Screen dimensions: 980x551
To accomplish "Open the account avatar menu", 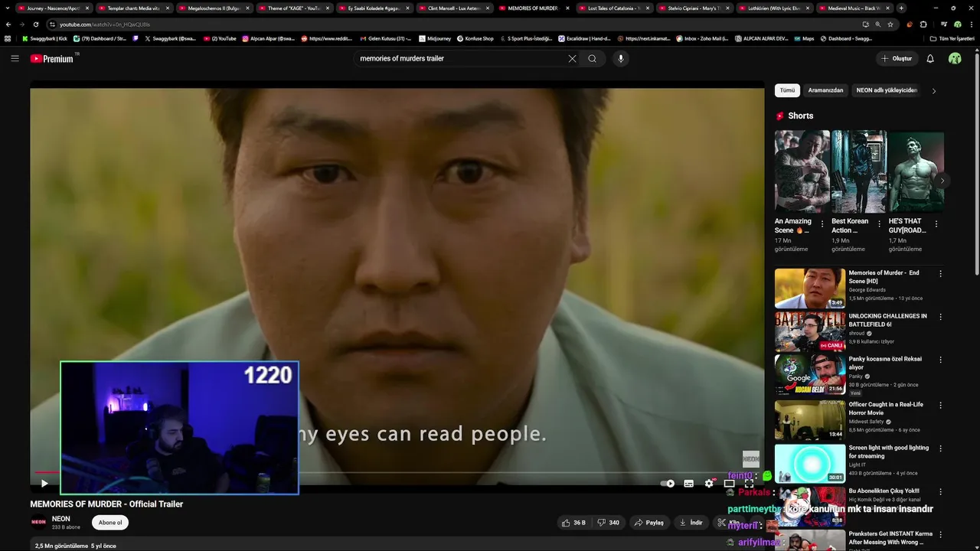I will pyautogui.click(x=955, y=58).
